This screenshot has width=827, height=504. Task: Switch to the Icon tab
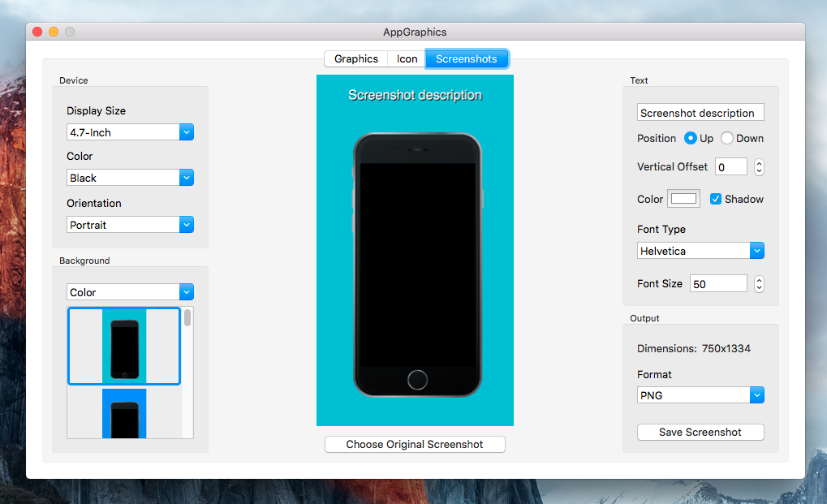(407, 58)
